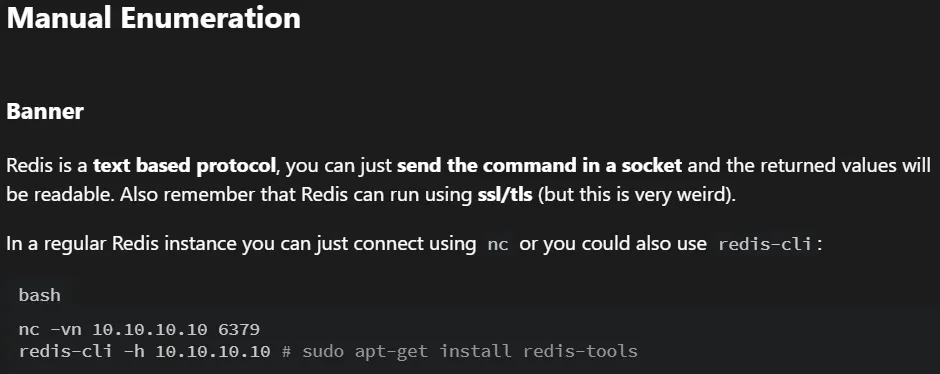
Task: Click the IP address in the redis-cli line
Action: [x=213, y=351]
